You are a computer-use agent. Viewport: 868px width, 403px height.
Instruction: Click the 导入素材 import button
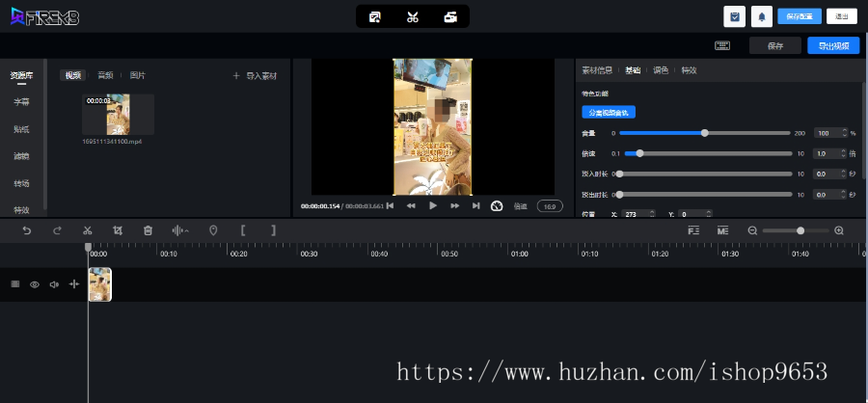(x=255, y=76)
